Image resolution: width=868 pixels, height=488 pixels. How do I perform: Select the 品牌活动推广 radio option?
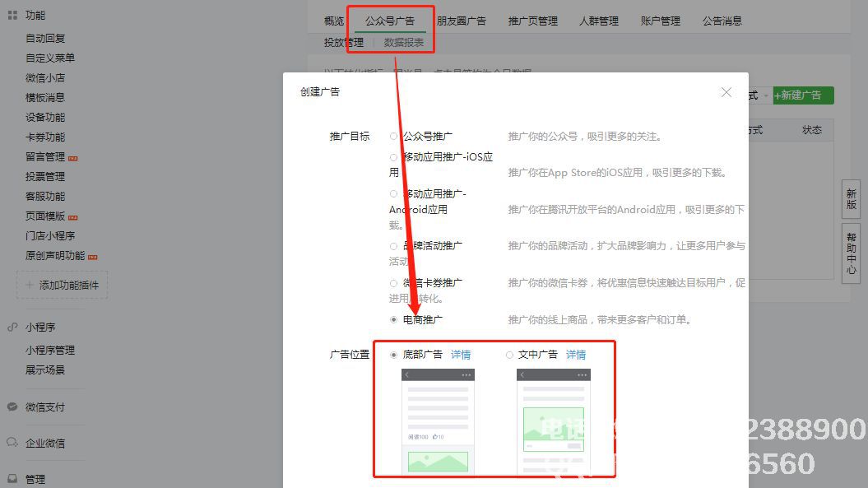click(394, 246)
